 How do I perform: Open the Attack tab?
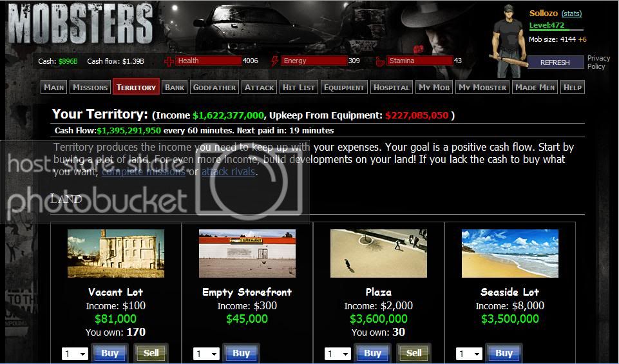[x=259, y=87]
